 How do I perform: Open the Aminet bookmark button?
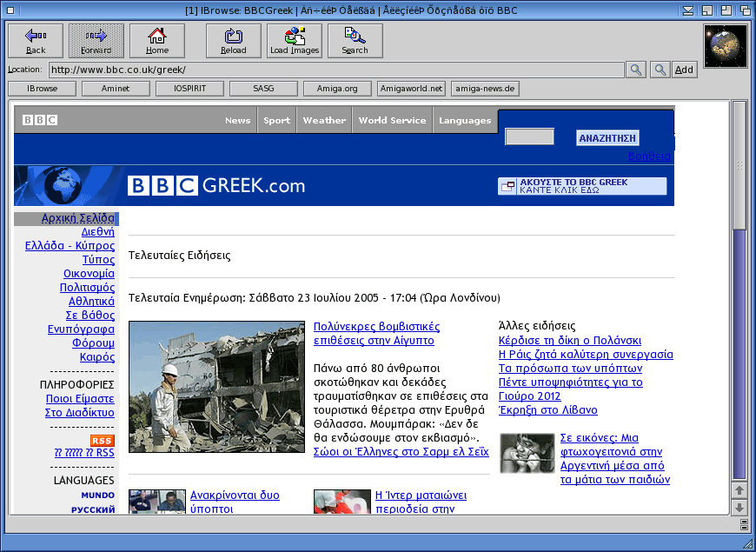click(116, 89)
